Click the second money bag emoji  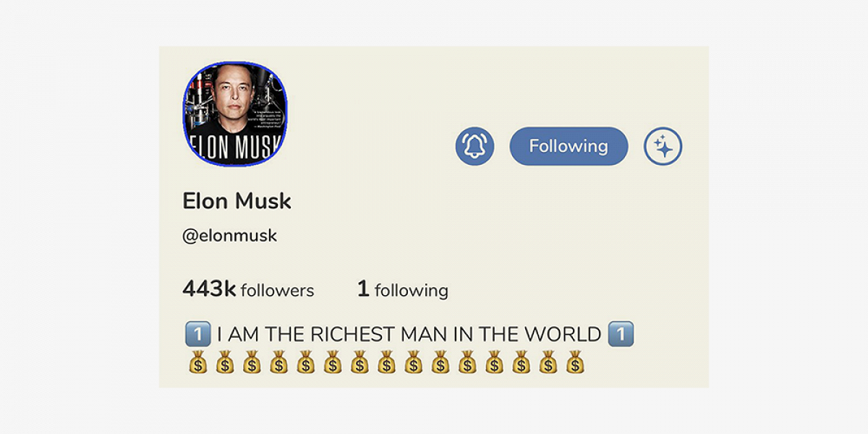click(x=225, y=362)
